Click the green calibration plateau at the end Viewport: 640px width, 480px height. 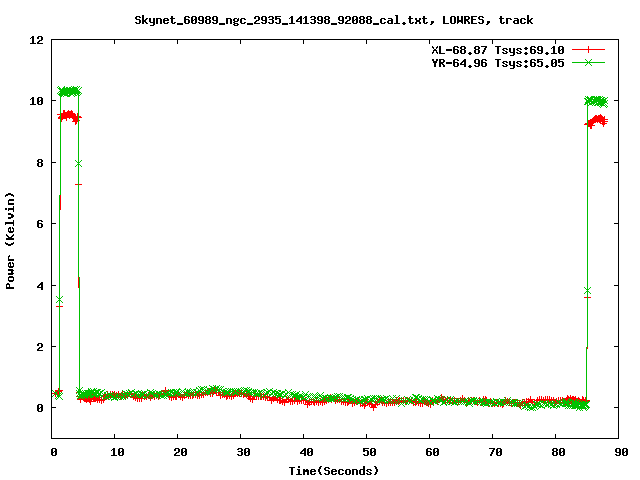point(597,101)
